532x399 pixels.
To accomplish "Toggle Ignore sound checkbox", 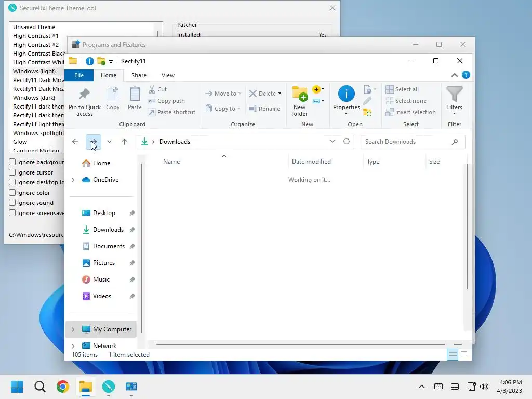I will click(12, 203).
